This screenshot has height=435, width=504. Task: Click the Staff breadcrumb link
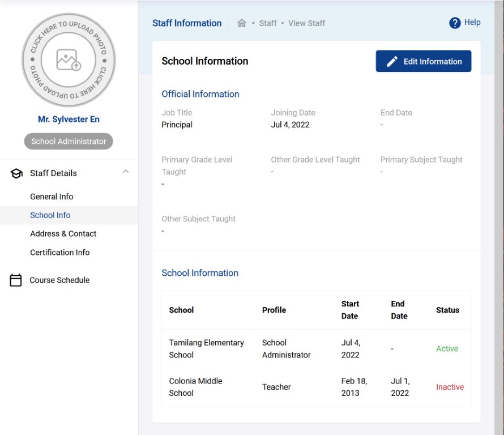point(268,23)
